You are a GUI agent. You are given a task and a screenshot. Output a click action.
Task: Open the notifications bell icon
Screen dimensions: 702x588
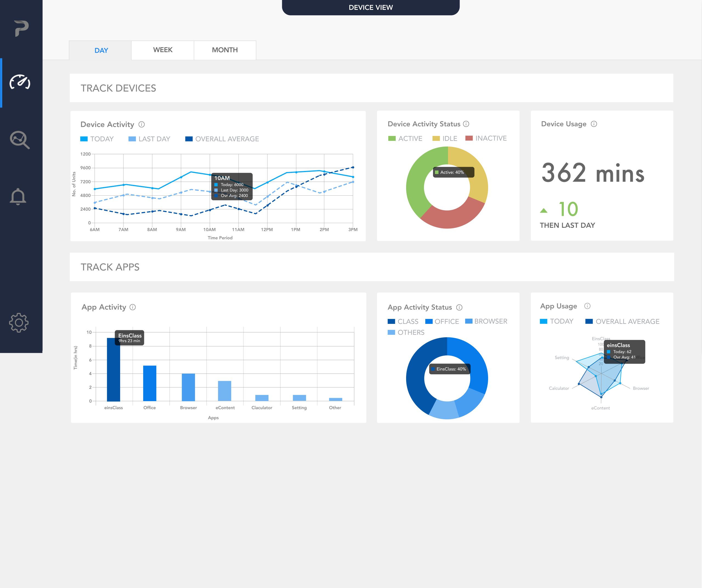tap(18, 196)
